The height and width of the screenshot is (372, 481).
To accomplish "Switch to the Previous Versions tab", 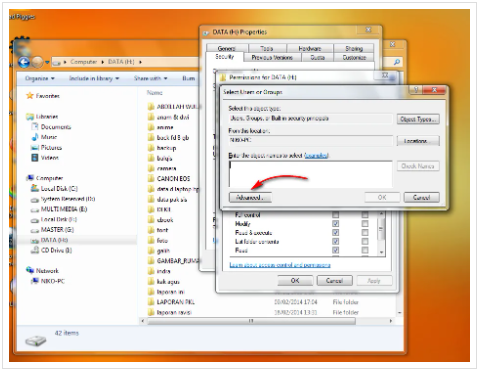I will (x=272, y=57).
